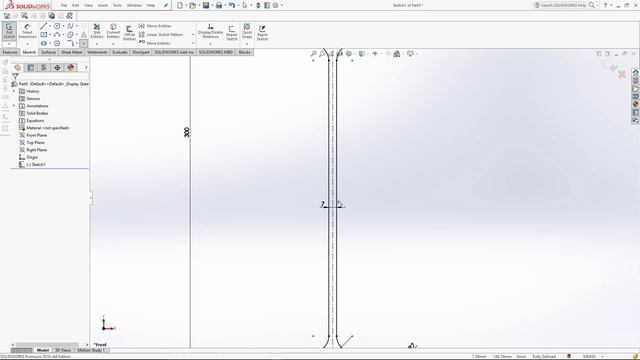
Task: Click the Repair Sketch tool
Action: pyautogui.click(x=231, y=32)
